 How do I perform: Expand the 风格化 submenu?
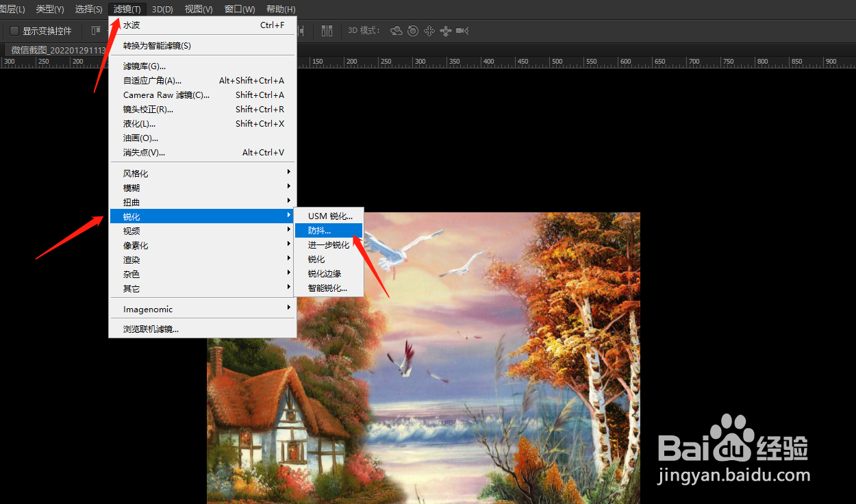click(x=203, y=173)
